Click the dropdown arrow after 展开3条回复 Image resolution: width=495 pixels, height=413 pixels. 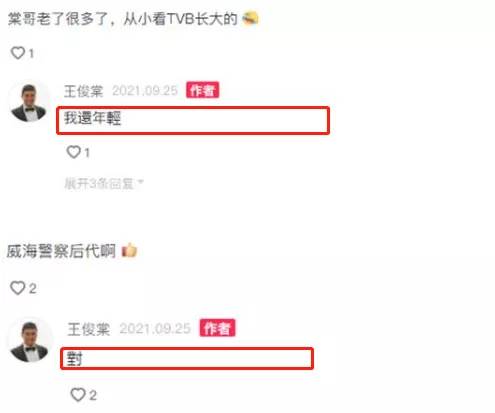click(x=141, y=182)
